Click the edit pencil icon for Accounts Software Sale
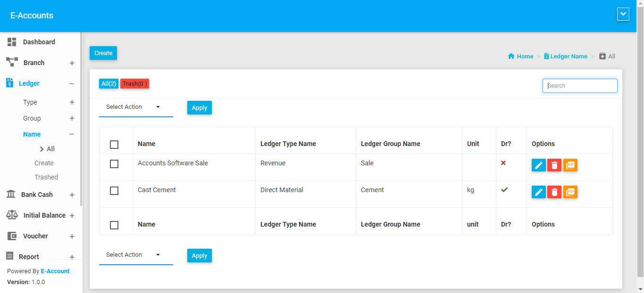The height and width of the screenshot is (293, 644). tap(539, 165)
